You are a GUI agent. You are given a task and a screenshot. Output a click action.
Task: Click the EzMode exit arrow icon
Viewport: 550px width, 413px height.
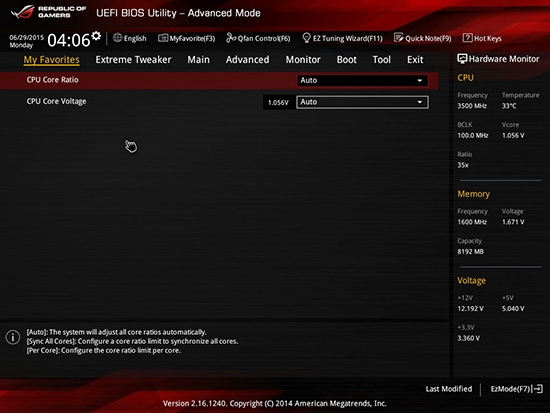point(537,389)
